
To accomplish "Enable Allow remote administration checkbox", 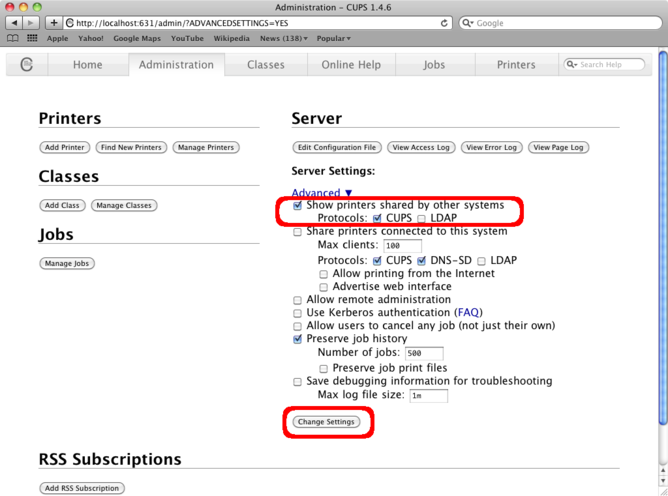I will pyautogui.click(x=298, y=300).
